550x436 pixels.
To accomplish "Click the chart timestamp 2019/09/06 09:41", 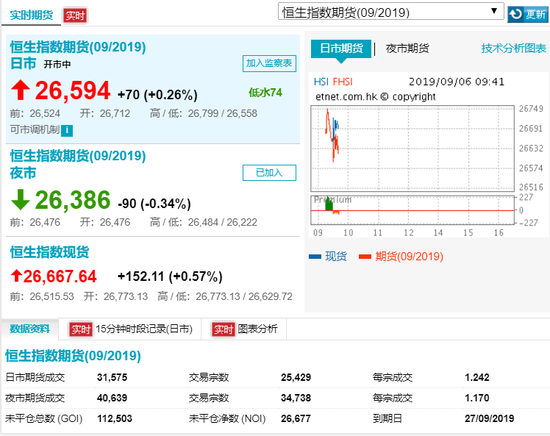I will pos(456,82).
